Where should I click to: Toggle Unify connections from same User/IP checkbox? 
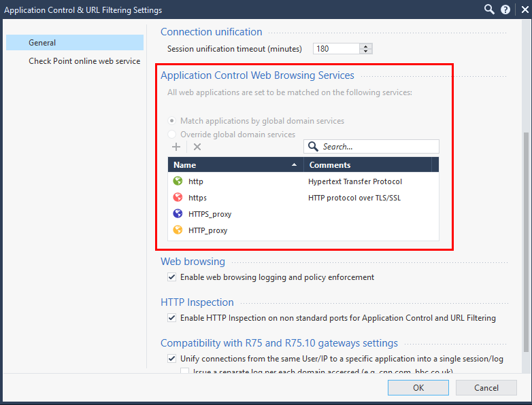click(x=171, y=358)
